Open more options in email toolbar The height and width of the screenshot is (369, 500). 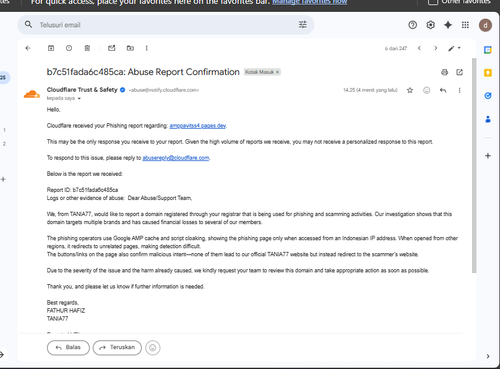(147, 48)
